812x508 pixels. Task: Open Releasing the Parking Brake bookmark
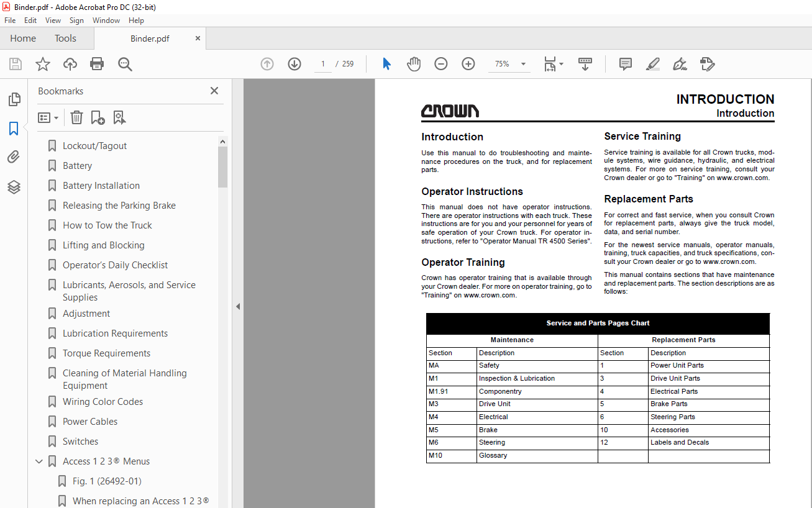[x=119, y=206]
